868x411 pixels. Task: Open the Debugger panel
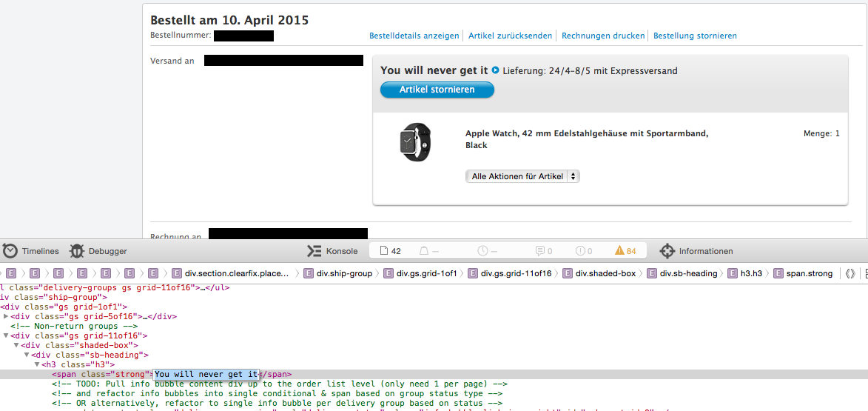(x=98, y=251)
